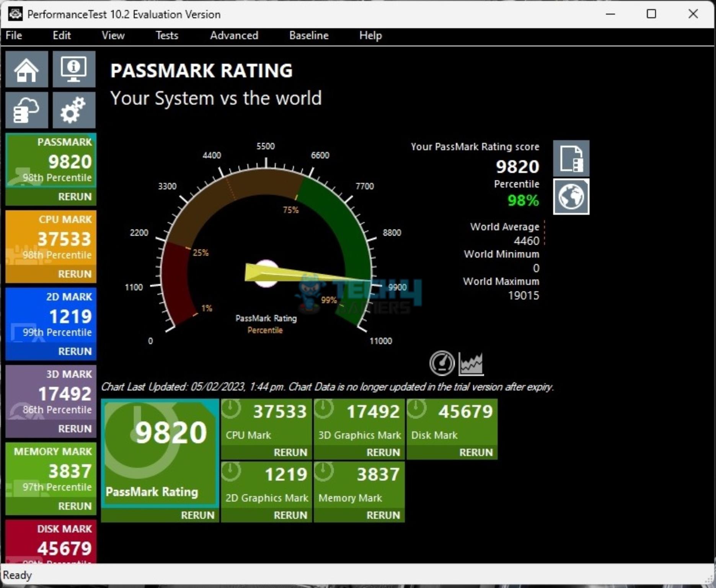
Task: Open the Baseline menu
Action: coord(309,36)
